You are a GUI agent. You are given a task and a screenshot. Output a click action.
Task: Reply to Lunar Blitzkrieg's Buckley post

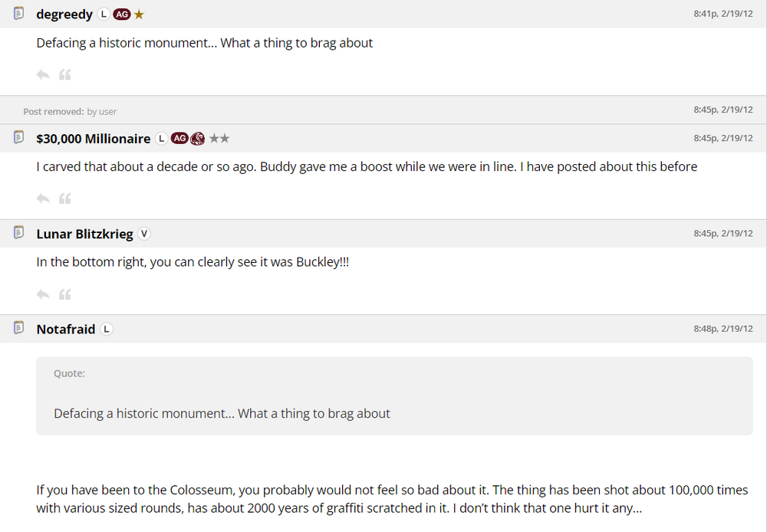[43, 294]
